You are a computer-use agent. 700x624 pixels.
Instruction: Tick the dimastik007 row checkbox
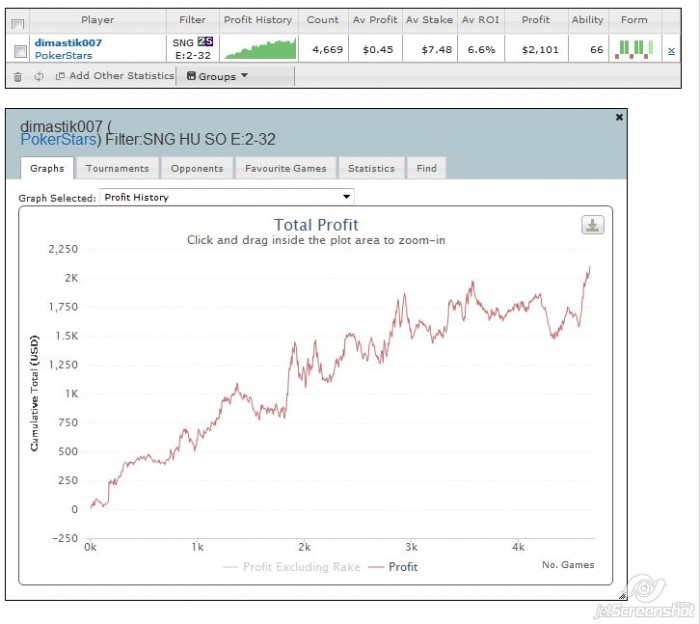coord(20,51)
